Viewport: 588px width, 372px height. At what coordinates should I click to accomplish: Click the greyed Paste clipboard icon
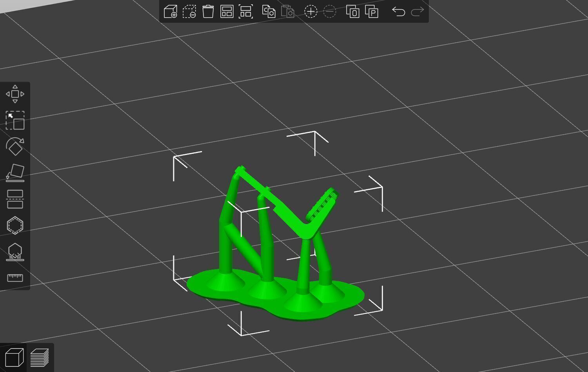tap(288, 11)
